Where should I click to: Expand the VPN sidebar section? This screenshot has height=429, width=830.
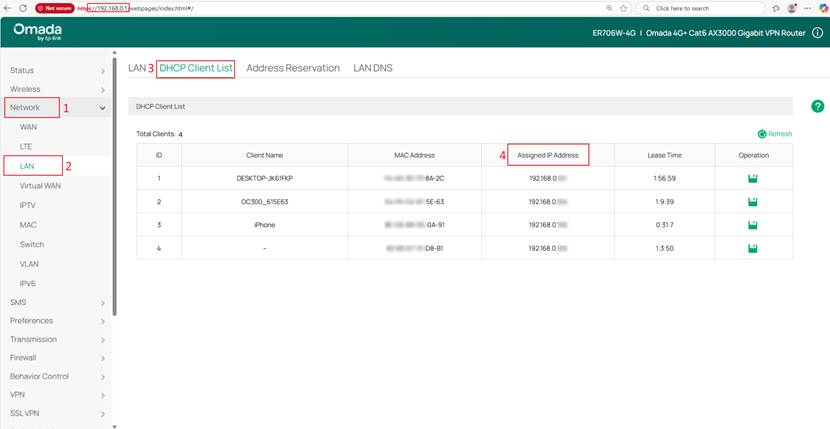click(102, 395)
